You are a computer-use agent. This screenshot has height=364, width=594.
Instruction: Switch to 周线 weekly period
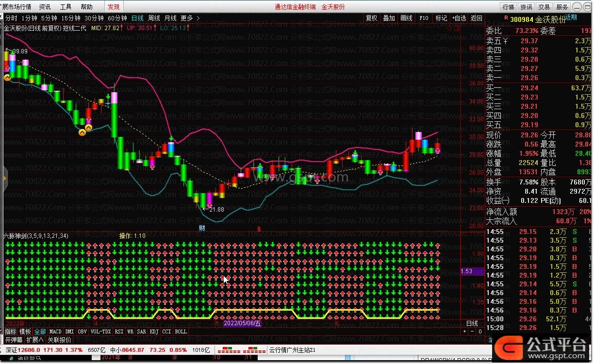pyautogui.click(x=154, y=18)
